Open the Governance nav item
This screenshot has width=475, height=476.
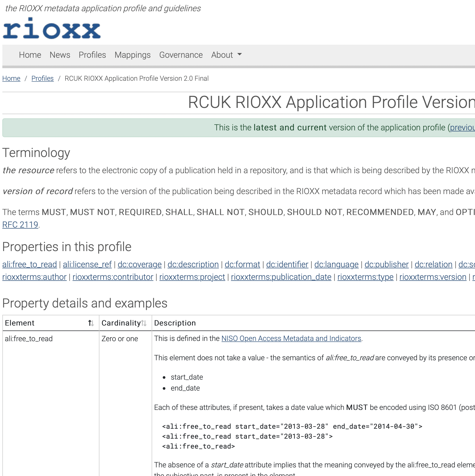(181, 55)
